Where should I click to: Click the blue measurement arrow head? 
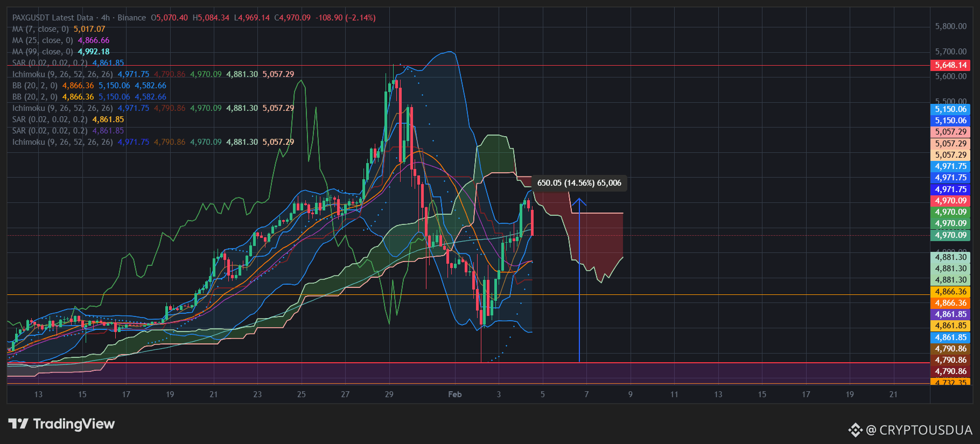(579, 201)
